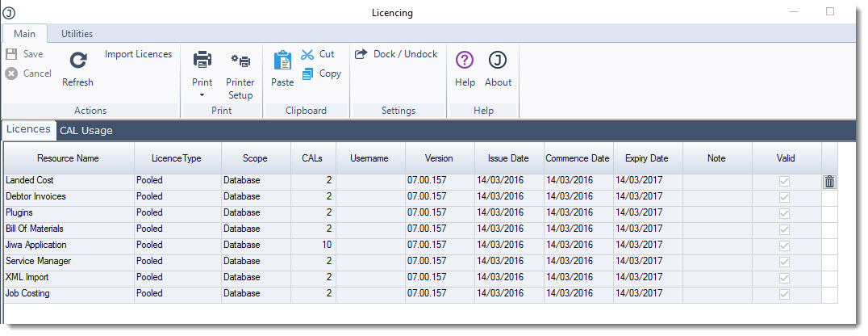This screenshot has height=336, width=868.
Task: Click the Cut scissors icon
Action: [x=307, y=54]
